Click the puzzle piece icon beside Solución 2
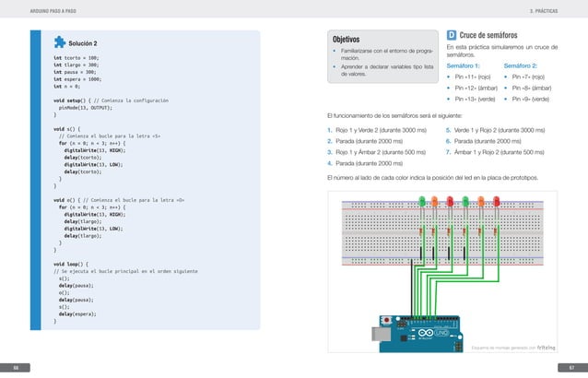Image resolution: width=588 pixels, height=378 pixels. [60, 42]
